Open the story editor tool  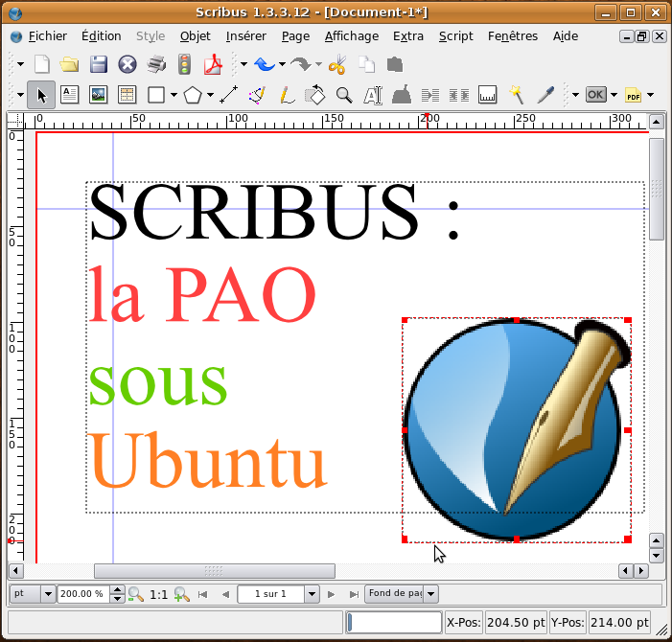tap(402, 95)
